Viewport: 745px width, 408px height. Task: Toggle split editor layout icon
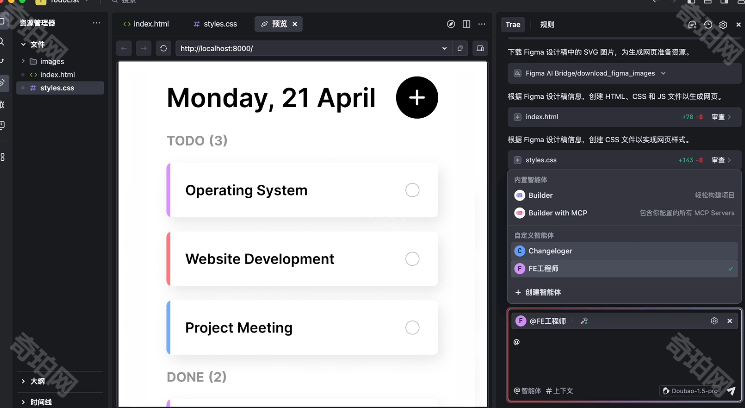tap(466, 23)
